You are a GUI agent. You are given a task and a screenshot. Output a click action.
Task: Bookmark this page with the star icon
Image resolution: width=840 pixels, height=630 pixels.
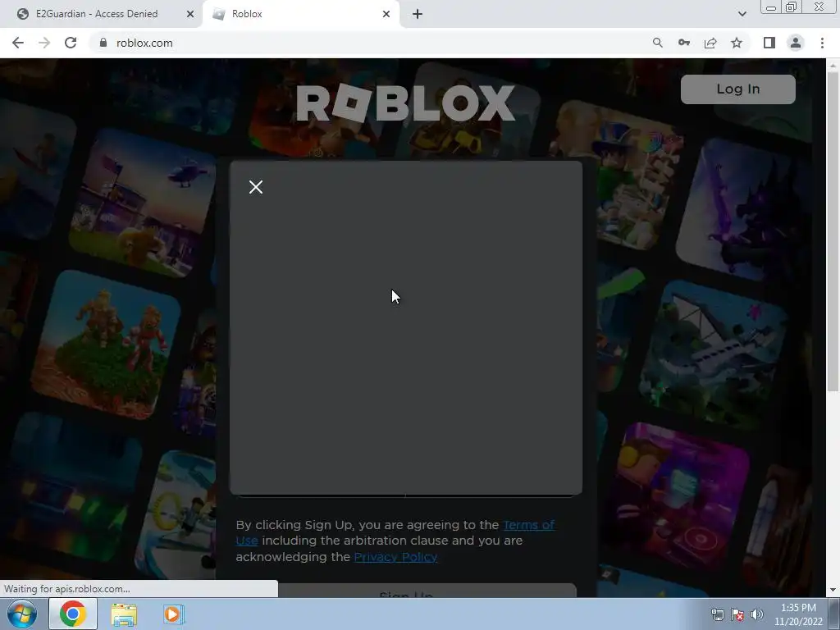point(737,43)
